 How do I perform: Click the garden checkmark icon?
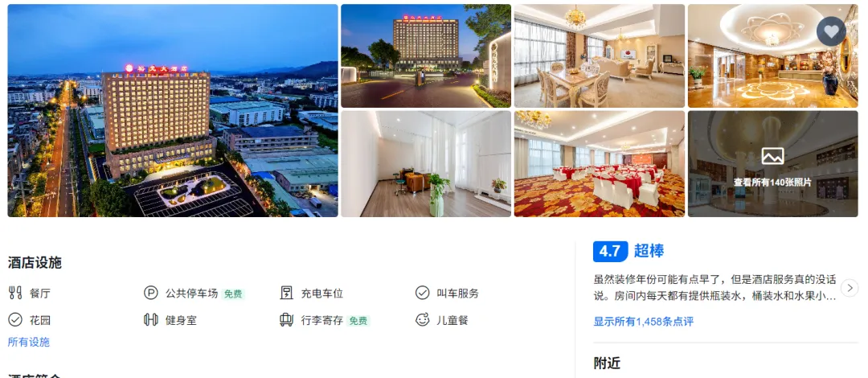click(15, 320)
